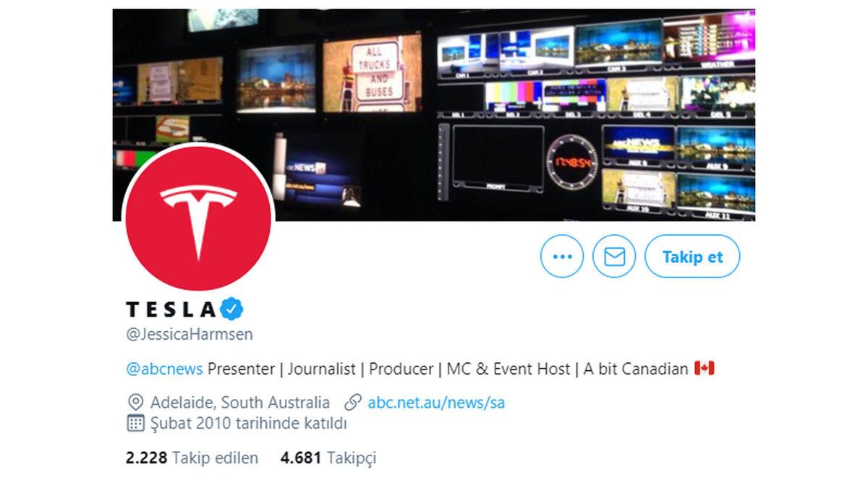Open the red Tesla logo profile picture
The image size is (868, 488).
pyautogui.click(x=199, y=218)
